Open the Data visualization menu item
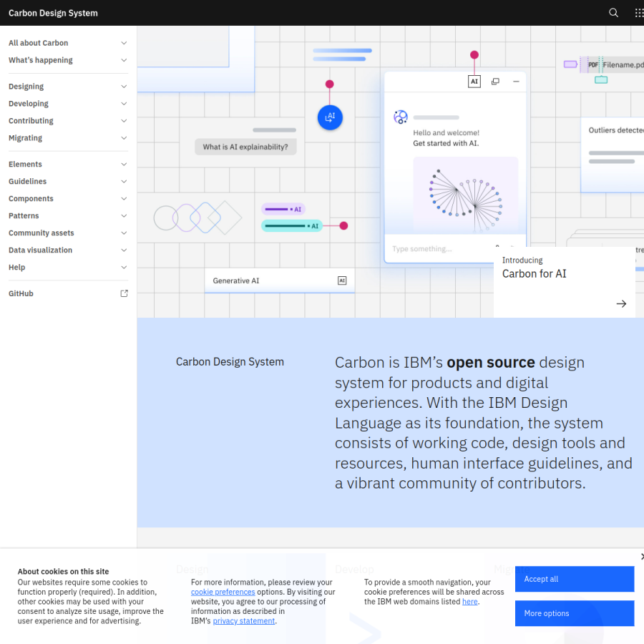The height and width of the screenshot is (644, 644). pos(68,250)
